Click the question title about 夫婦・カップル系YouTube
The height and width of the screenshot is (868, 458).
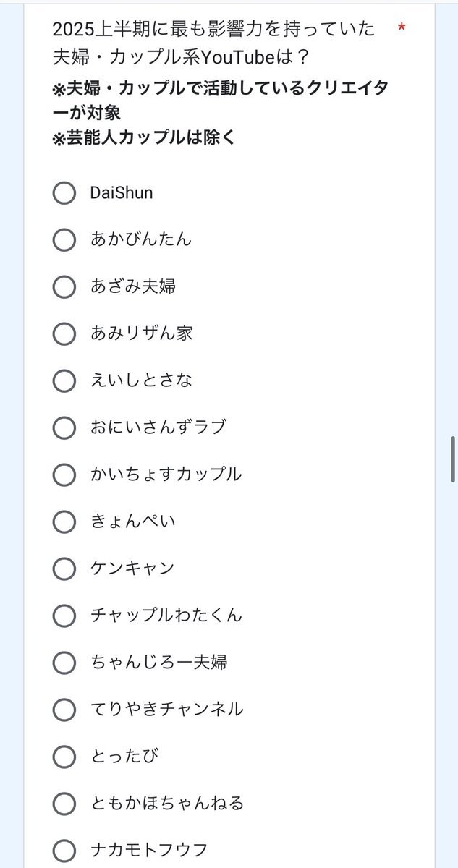(x=214, y=42)
